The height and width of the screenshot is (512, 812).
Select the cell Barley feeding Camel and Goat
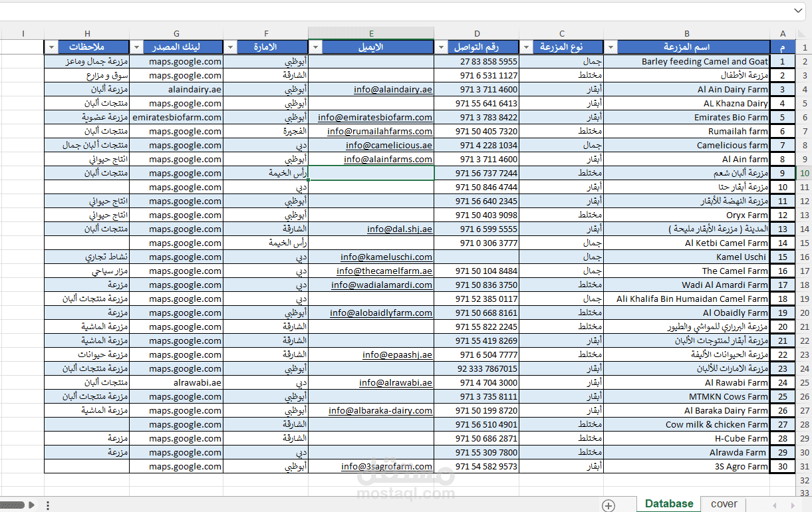click(x=687, y=61)
